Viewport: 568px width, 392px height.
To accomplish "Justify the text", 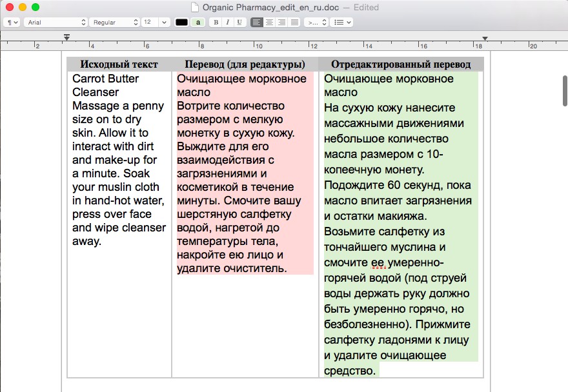I will pos(294,22).
